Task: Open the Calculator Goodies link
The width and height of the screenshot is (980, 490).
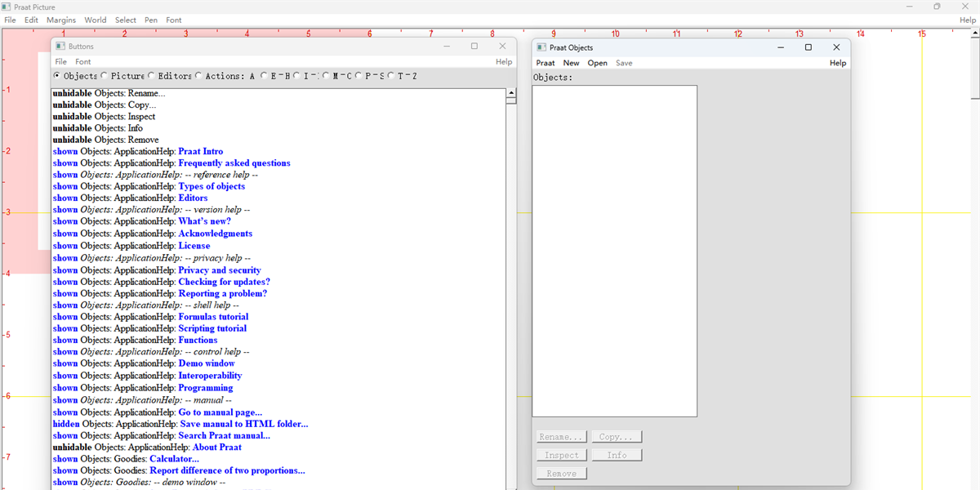Action: (x=175, y=458)
